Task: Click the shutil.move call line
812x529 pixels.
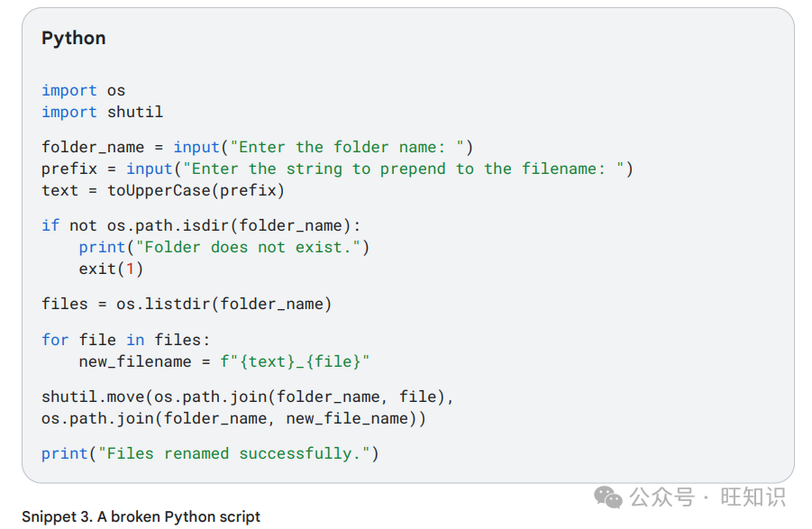Action: 248,397
